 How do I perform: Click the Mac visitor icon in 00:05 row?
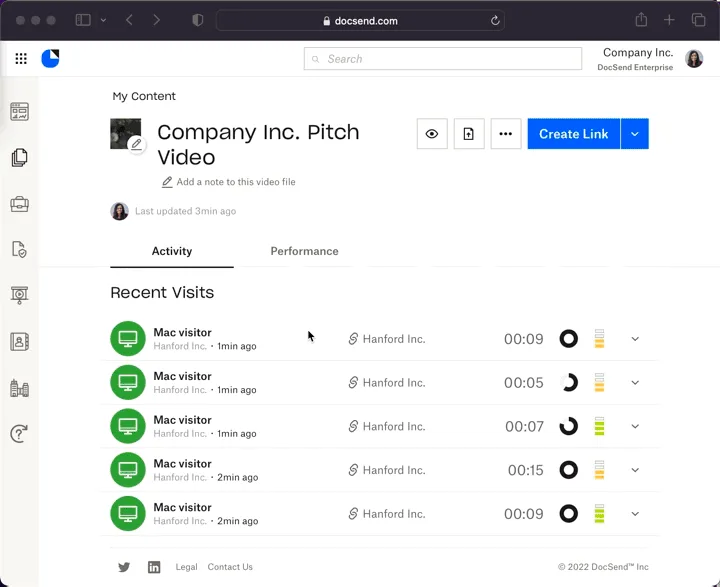click(128, 383)
